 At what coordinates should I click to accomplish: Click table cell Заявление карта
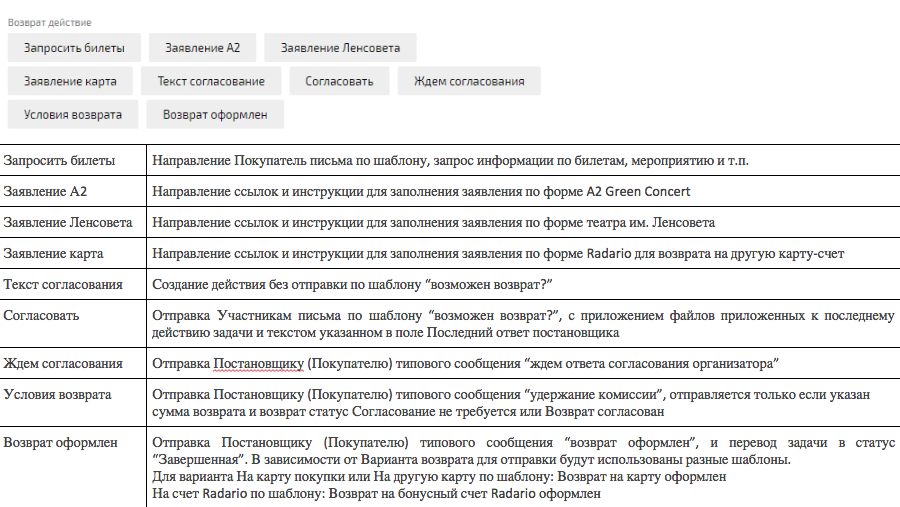pyautogui.click(x=73, y=253)
